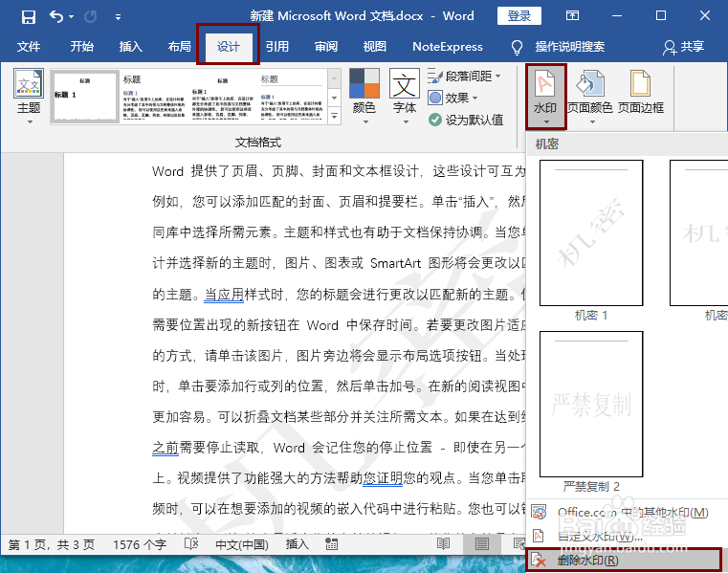
Task: Open the 字体 theme fonts button
Action: [405, 97]
